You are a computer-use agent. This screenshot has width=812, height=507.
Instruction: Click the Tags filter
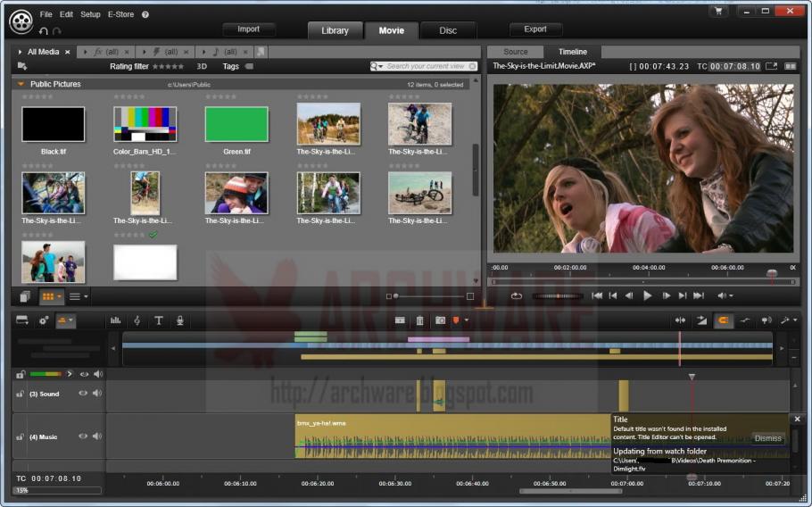[x=237, y=66]
